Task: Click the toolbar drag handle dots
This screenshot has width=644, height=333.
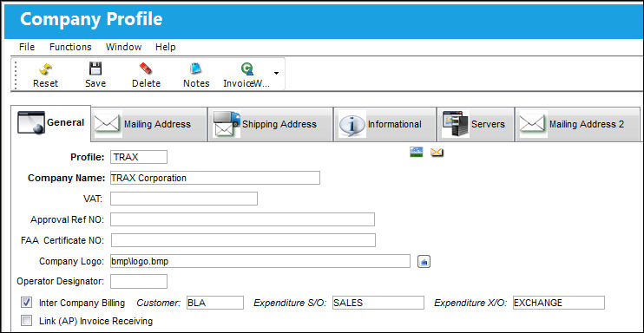Action: click(16, 75)
